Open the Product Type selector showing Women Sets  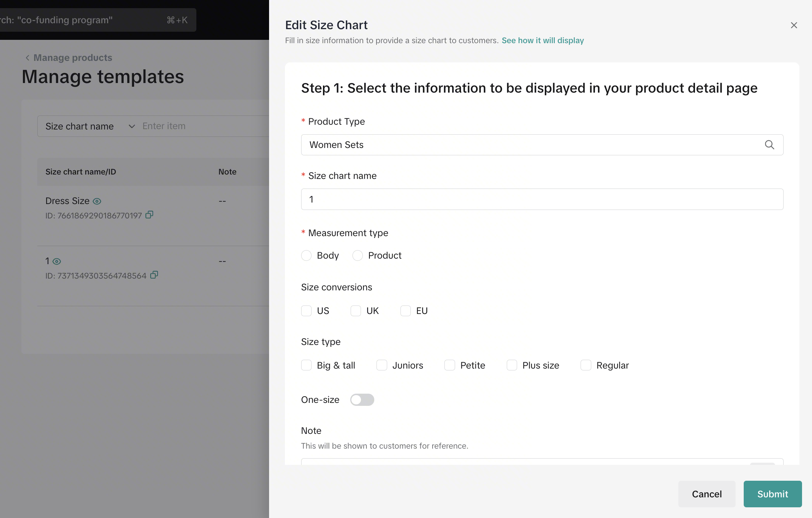542,145
